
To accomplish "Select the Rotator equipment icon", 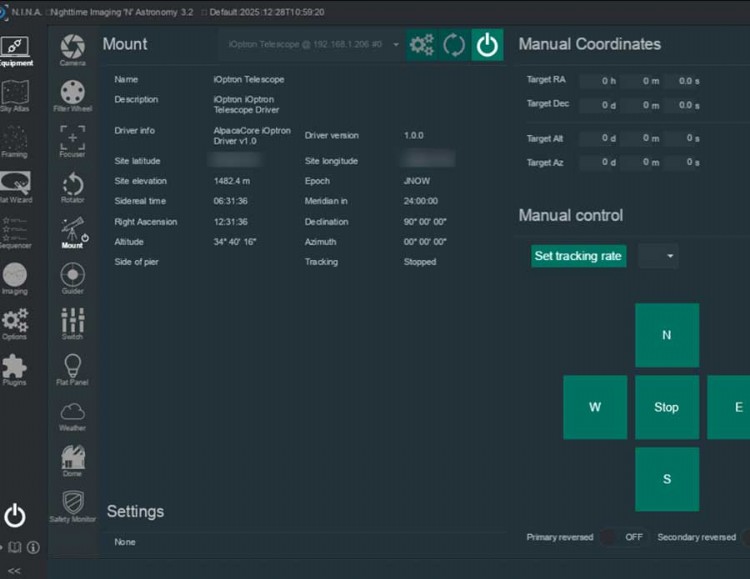I will (73, 187).
